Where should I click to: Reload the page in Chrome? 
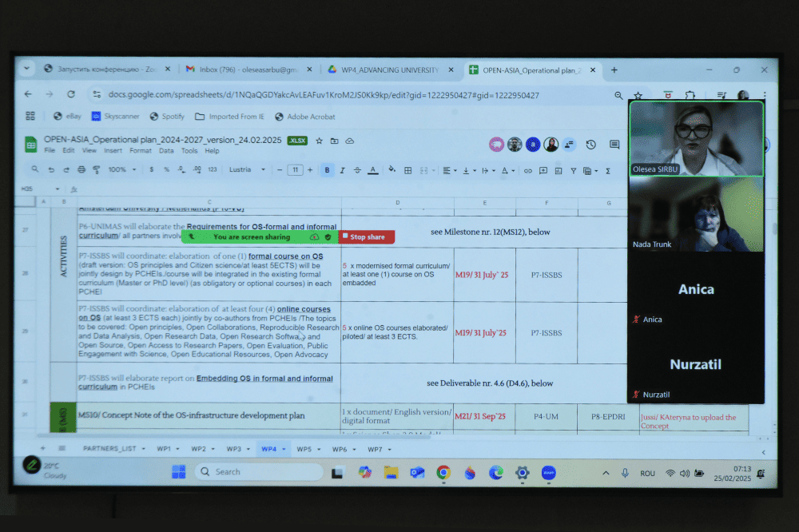71,94
